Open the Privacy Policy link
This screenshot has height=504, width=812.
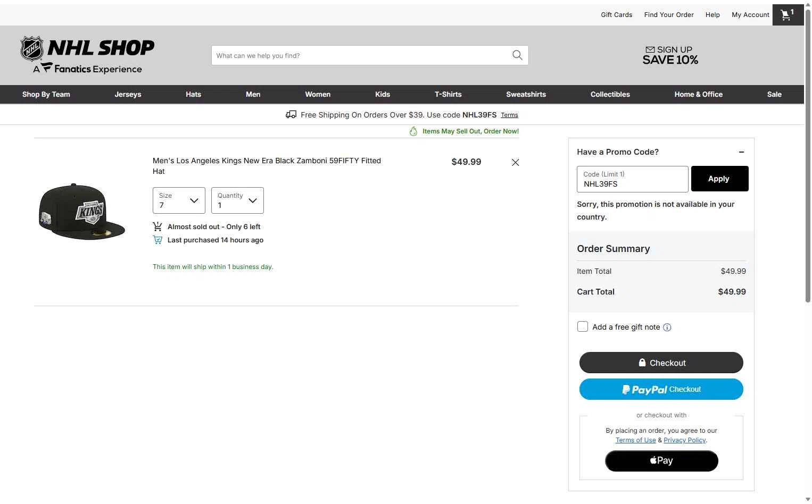coord(685,440)
